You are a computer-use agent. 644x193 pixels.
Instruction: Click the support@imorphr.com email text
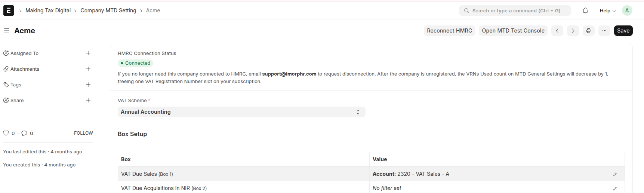point(289,74)
